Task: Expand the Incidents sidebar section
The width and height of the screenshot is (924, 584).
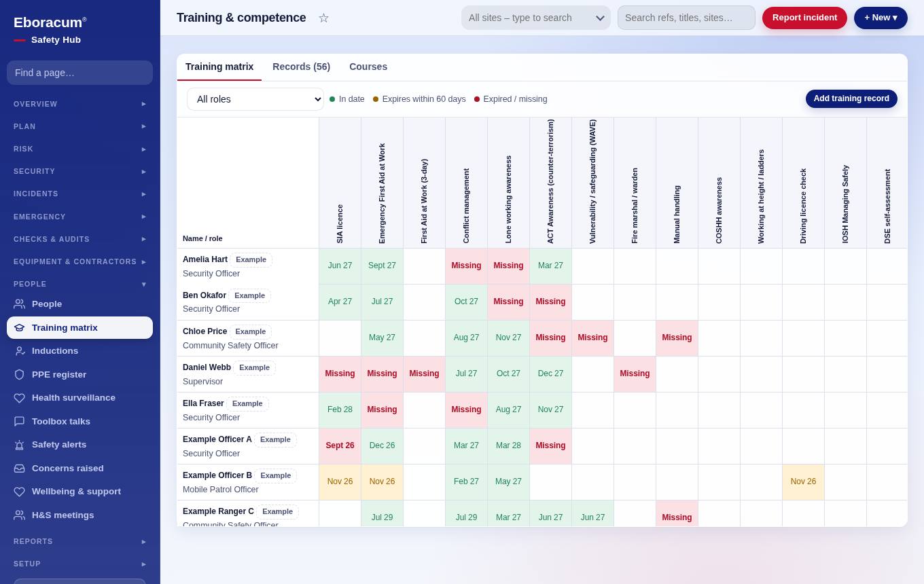Action: point(79,194)
